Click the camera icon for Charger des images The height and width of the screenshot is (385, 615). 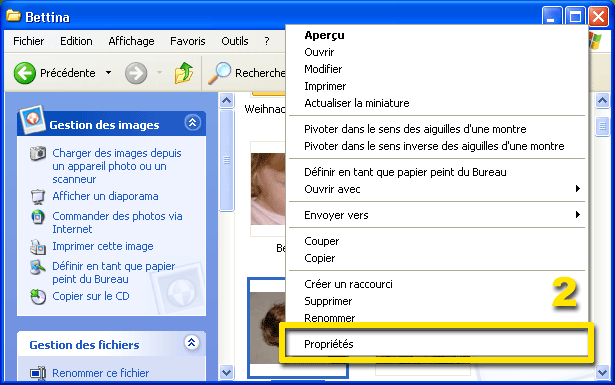[x=38, y=153]
